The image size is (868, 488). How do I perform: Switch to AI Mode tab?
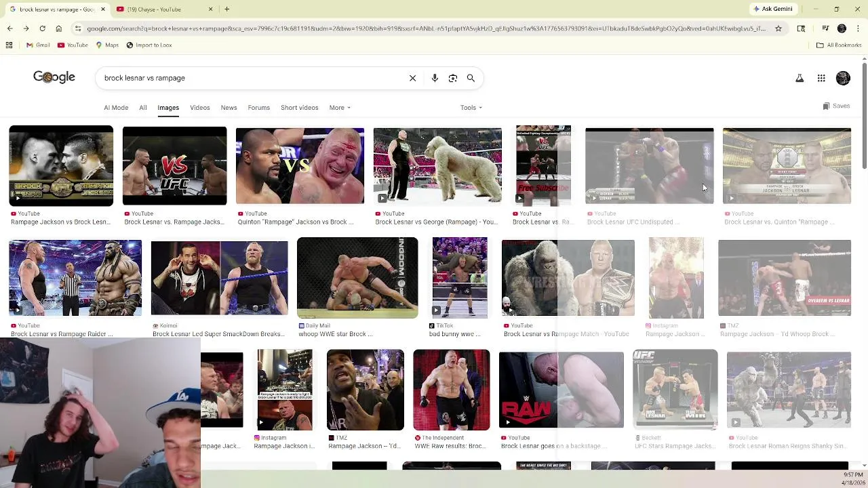click(116, 108)
